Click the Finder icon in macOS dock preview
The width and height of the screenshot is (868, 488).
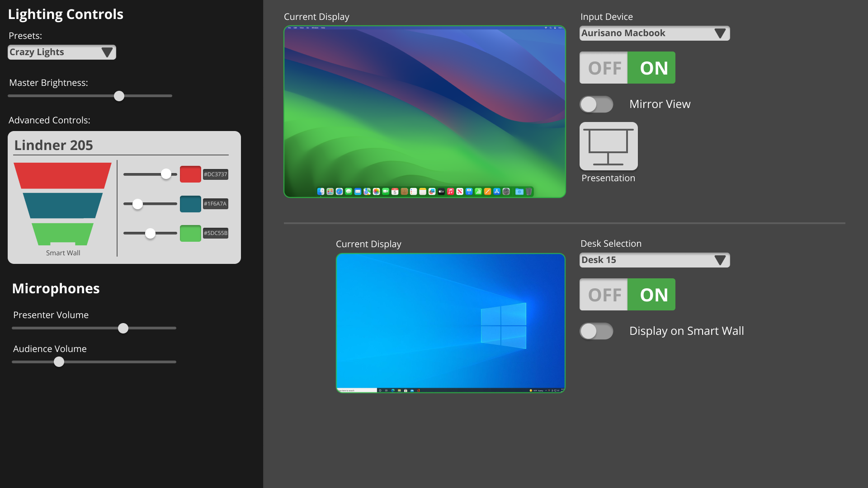tap(321, 192)
